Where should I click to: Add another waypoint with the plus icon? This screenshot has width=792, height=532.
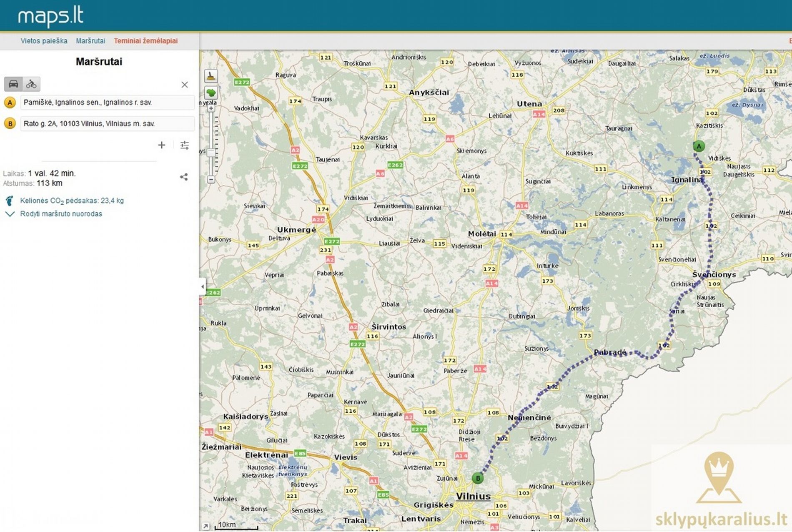tap(162, 145)
